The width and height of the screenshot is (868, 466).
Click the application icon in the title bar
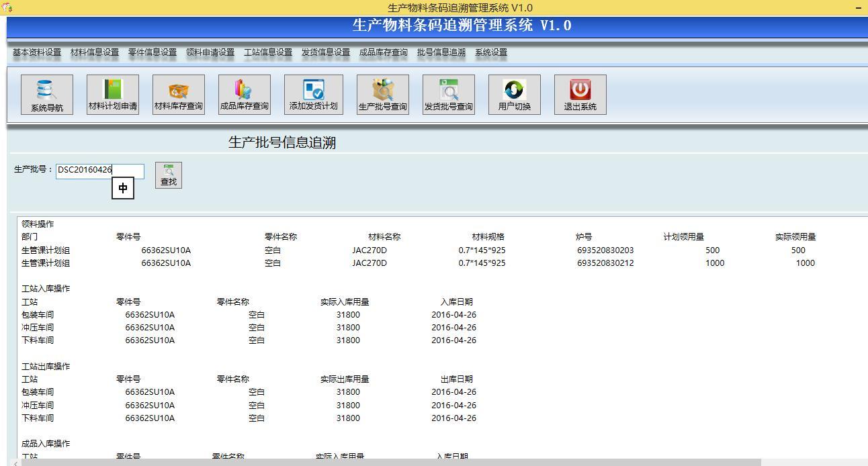click(7, 5)
